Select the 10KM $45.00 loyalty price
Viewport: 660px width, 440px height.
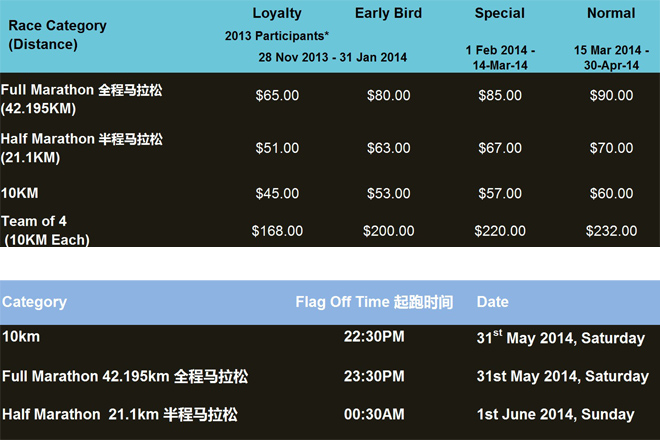click(x=277, y=192)
